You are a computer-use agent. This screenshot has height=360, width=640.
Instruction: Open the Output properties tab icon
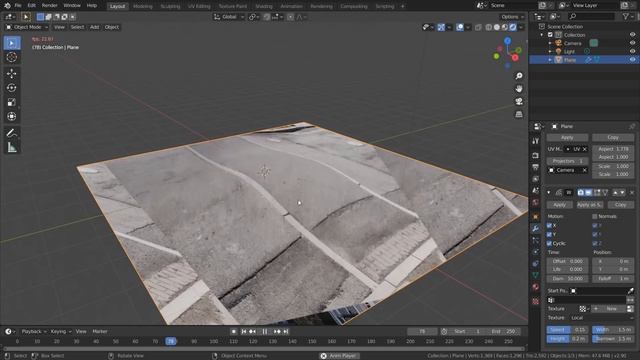[536, 167]
